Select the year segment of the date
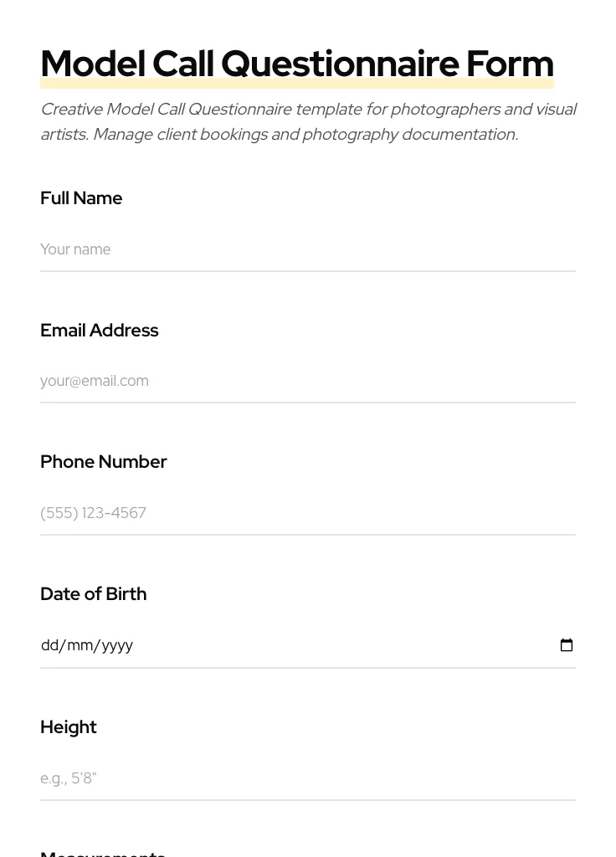The width and height of the screenshot is (616, 857). pyautogui.click(x=117, y=645)
